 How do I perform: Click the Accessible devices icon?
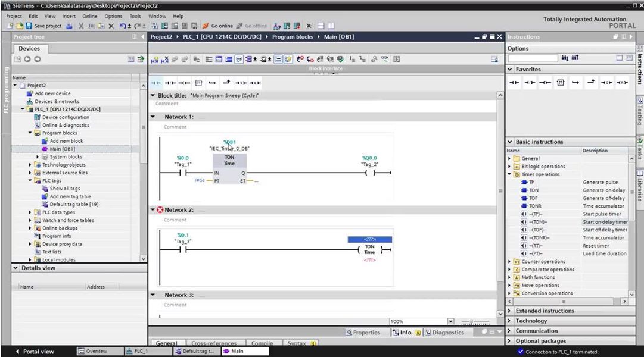pyautogui.click(x=277, y=26)
